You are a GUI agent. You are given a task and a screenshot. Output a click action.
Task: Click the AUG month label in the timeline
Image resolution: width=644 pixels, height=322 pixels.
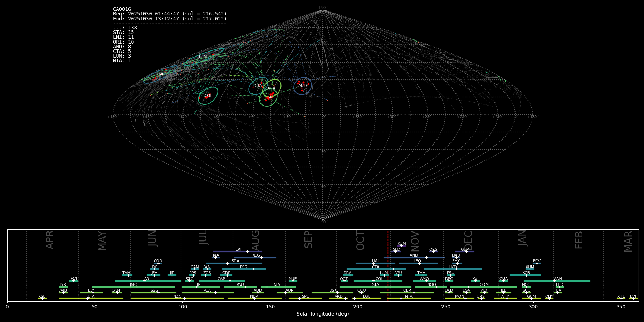[x=255, y=240]
